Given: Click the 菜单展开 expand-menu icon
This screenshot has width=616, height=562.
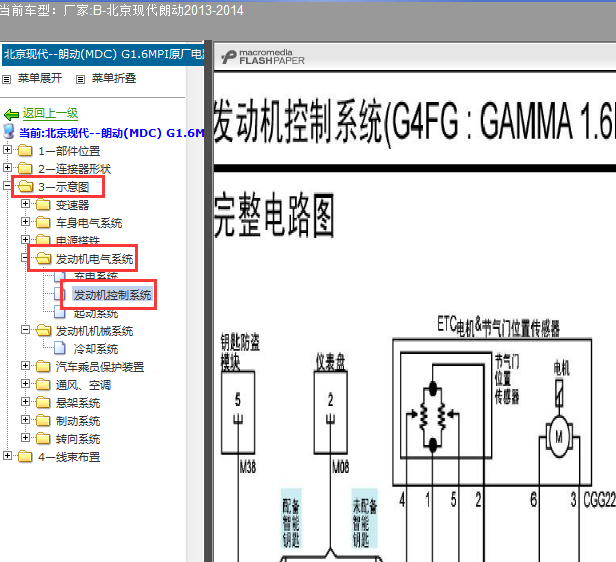Looking at the screenshot, I should coord(6,79).
